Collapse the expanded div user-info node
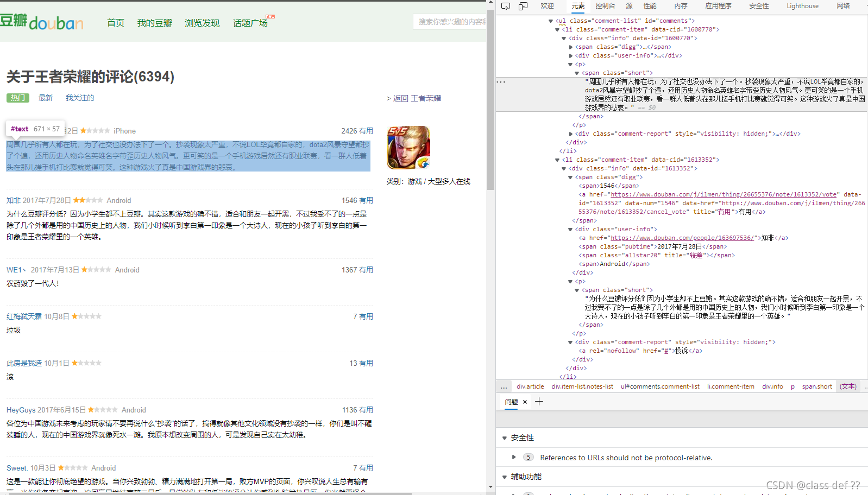This screenshot has width=868, height=495. 570,230
